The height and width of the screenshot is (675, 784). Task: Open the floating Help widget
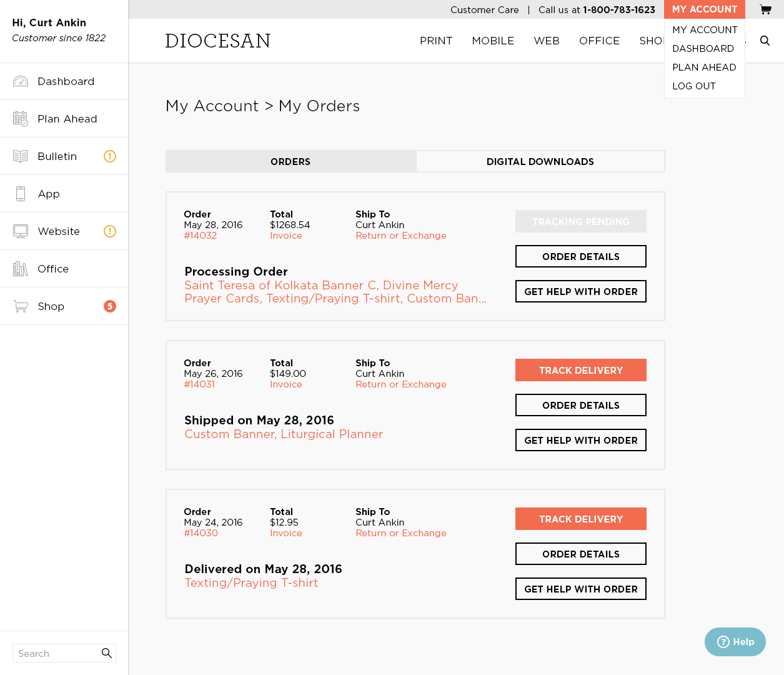pos(735,642)
